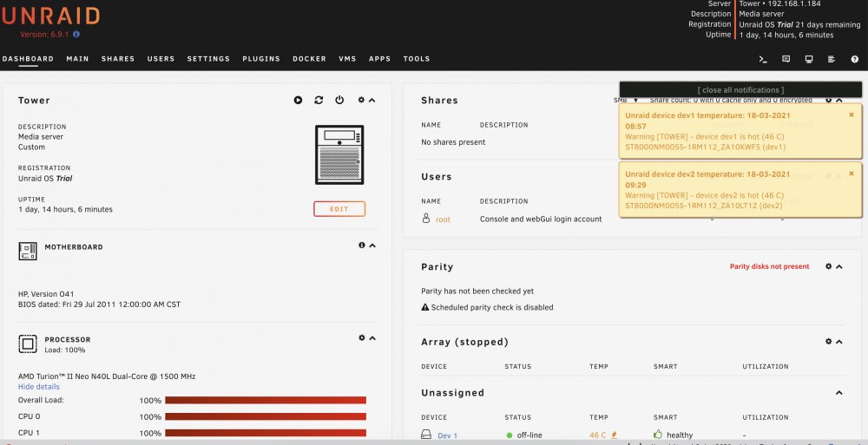Reboot the Tower server with refresh icon
This screenshot has height=445, width=868.
(x=319, y=100)
